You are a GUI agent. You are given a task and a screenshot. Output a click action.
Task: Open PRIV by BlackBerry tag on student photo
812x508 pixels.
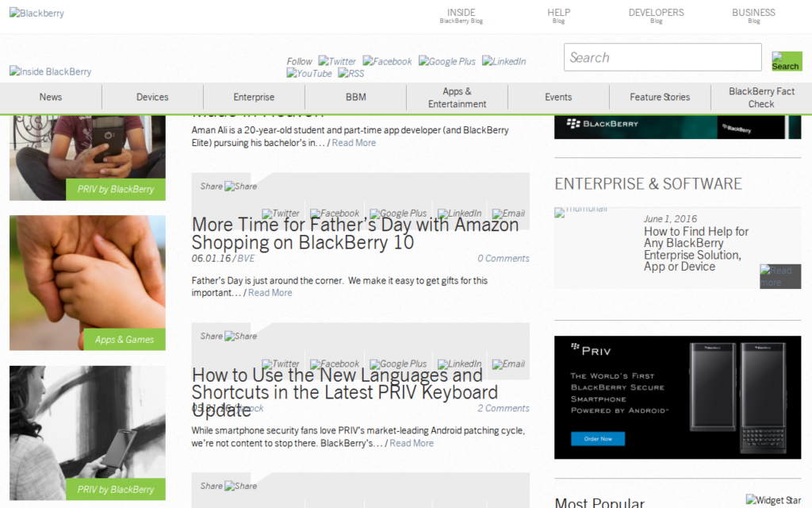(116, 189)
